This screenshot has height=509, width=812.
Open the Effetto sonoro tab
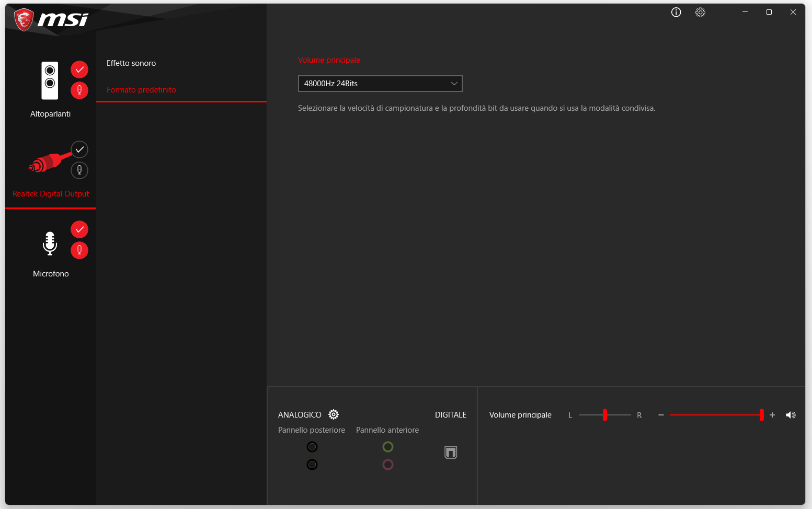[131, 63]
